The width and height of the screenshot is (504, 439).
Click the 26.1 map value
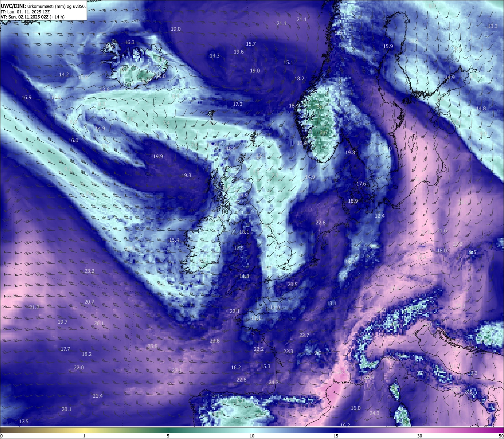(x=99, y=324)
